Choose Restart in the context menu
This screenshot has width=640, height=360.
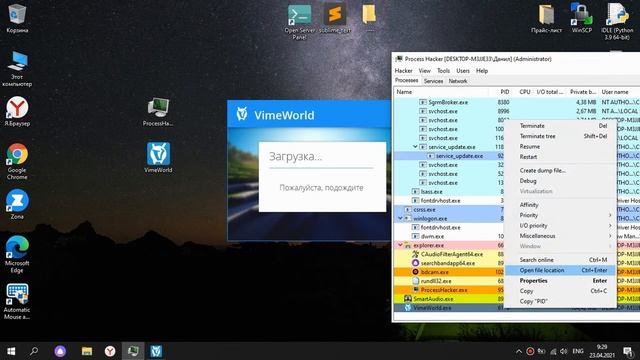pos(560,157)
